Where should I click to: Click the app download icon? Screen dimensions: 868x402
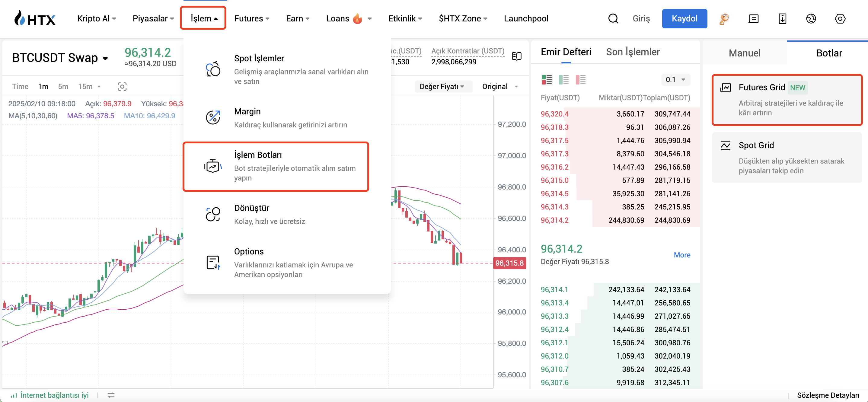[782, 19]
